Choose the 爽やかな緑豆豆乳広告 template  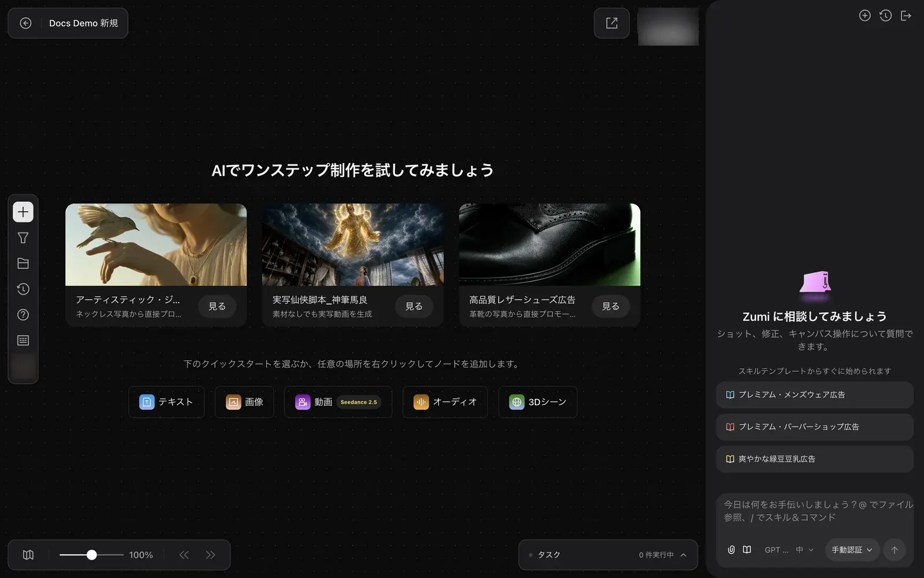[x=815, y=459]
